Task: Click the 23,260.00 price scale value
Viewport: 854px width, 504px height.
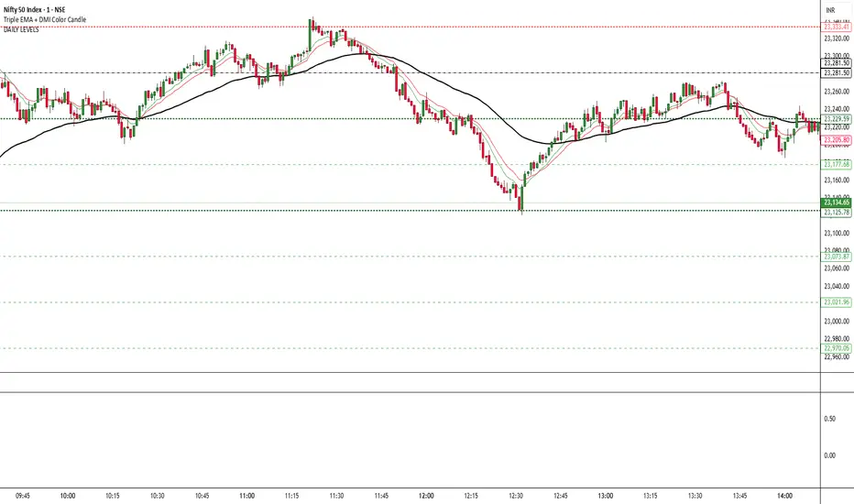Action: [837, 92]
